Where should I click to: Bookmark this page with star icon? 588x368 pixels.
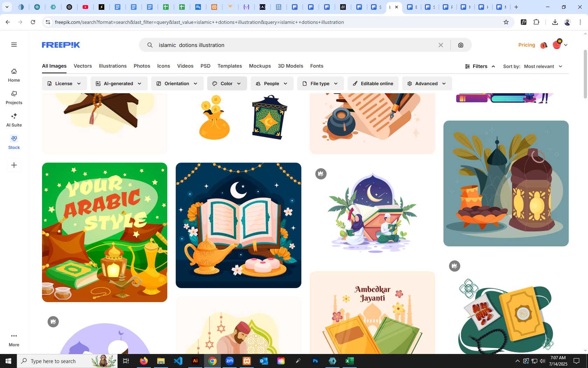506,22
